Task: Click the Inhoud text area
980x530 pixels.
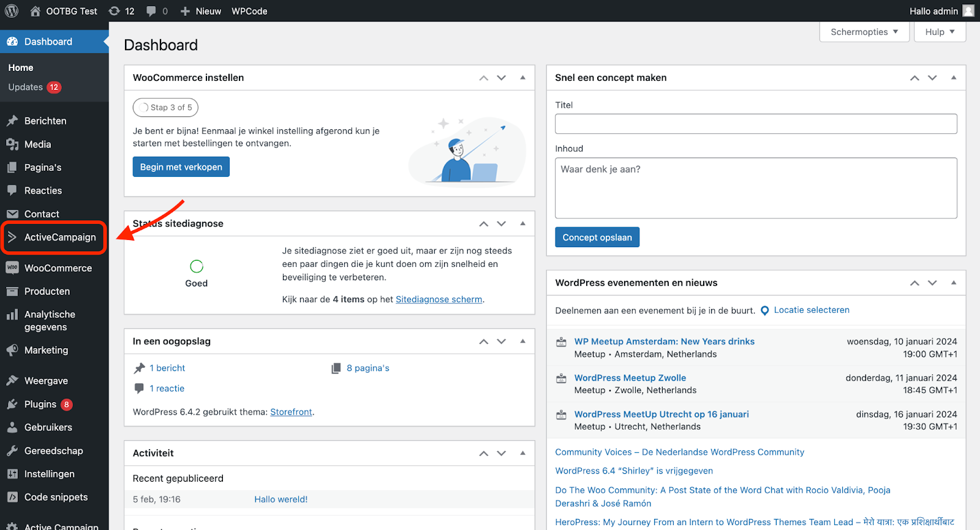Action: (x=756, y=188)
